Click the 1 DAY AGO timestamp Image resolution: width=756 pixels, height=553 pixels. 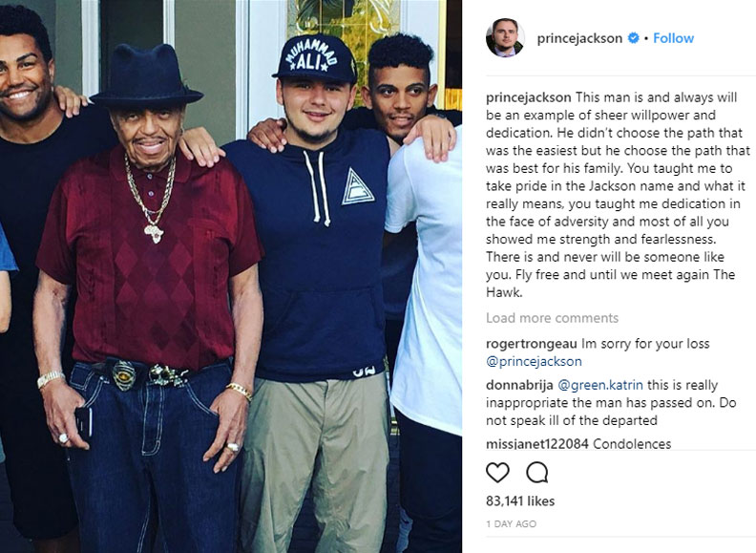tap(511, 524)
